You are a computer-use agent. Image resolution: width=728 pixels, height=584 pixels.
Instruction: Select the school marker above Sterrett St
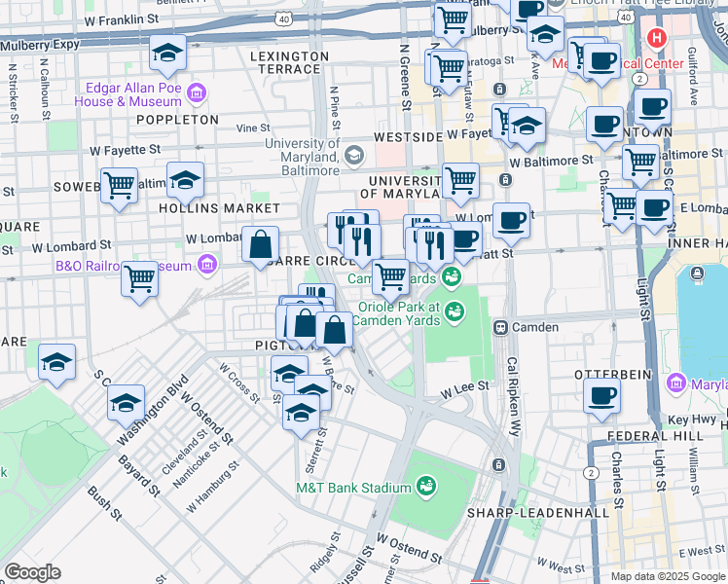tap(301, 414)
